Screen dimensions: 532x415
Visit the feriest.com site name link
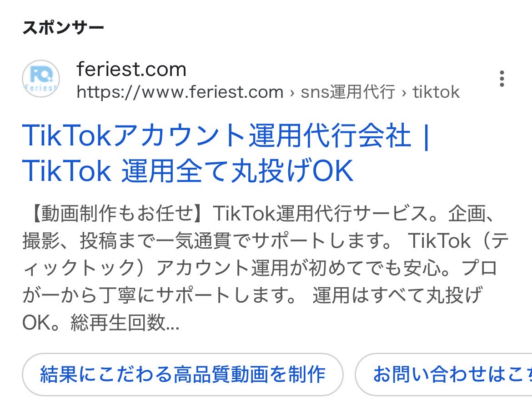[x=131, y=69]
